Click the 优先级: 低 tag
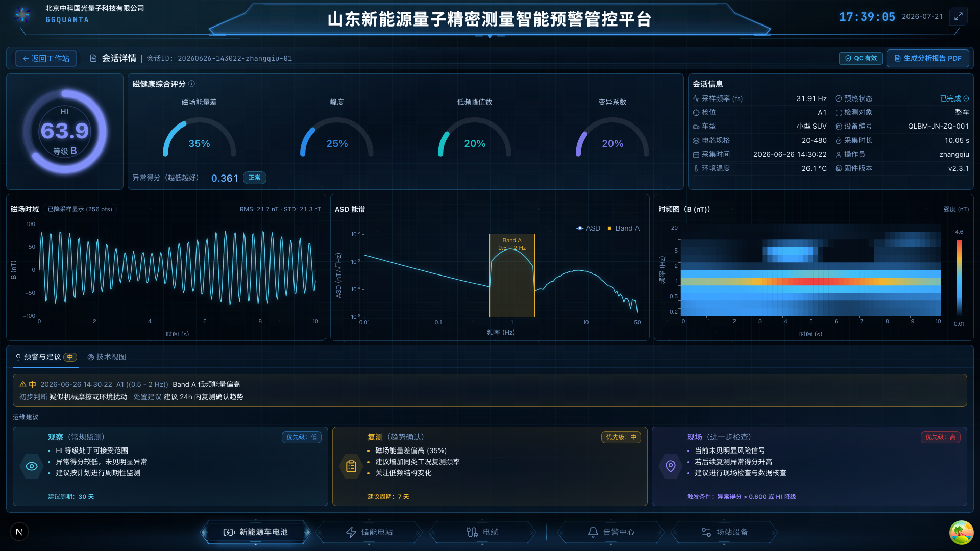 [x=302, y=437]
